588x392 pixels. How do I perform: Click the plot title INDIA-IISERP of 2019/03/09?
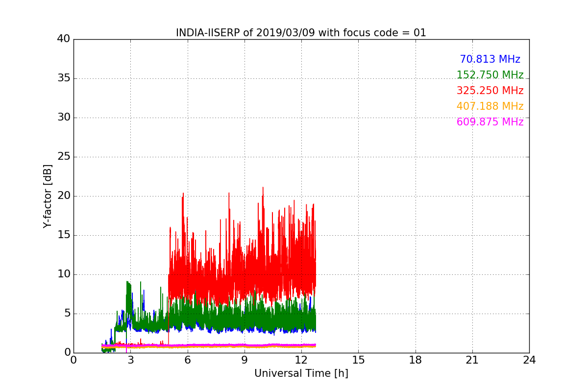pos(301,33)
